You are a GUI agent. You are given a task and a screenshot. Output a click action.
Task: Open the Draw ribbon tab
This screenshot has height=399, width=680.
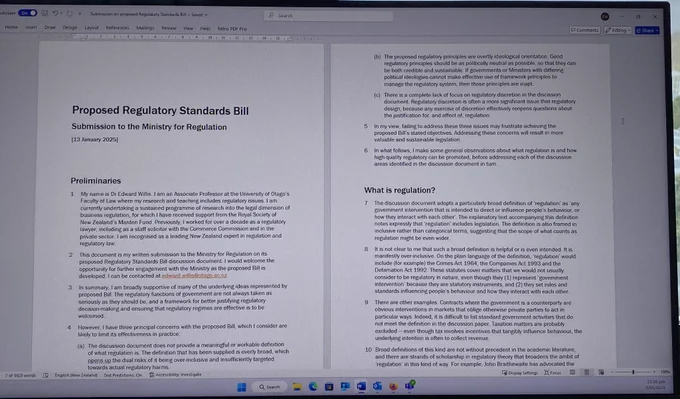pyautogui.click(x=50, y=27)
